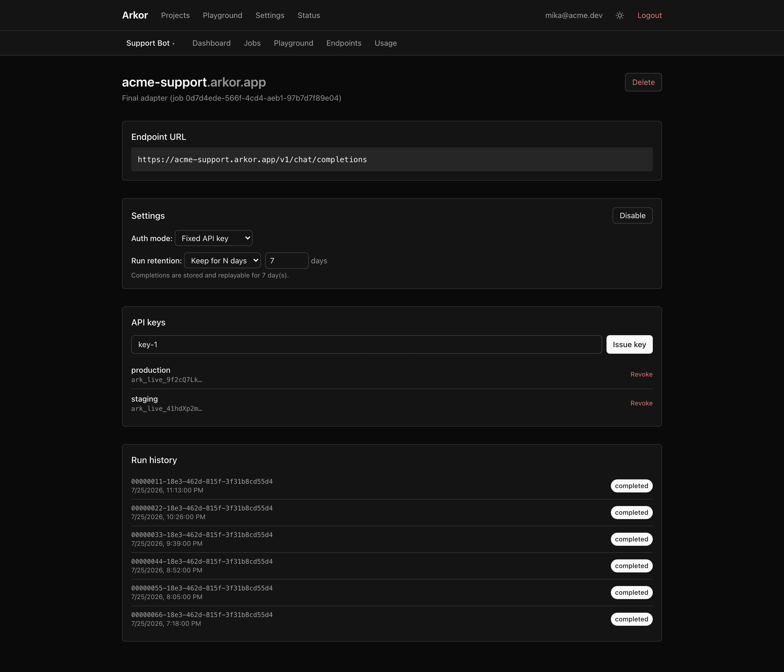784x672 pixels.
Task: Click completed badge for 11:13:00 PM run
Action: [632, 486]
